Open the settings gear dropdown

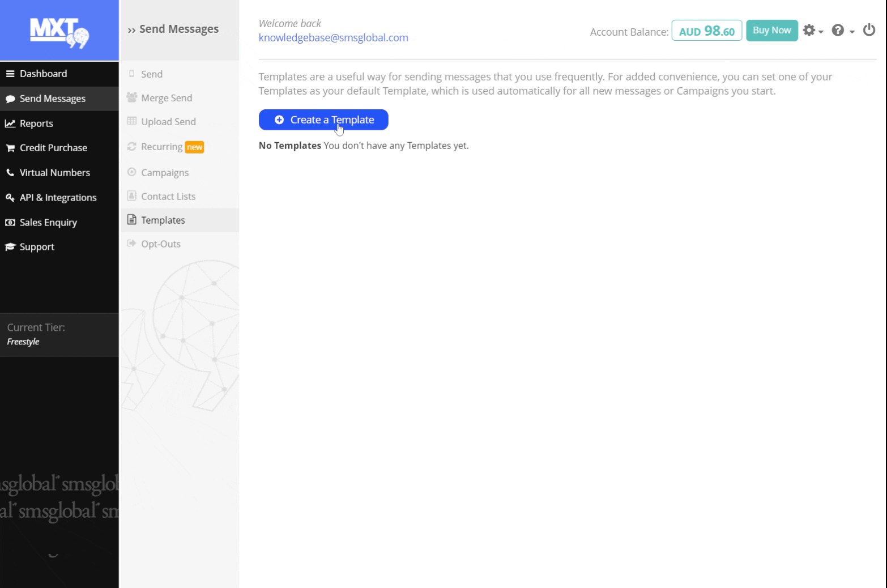point(812,31)
